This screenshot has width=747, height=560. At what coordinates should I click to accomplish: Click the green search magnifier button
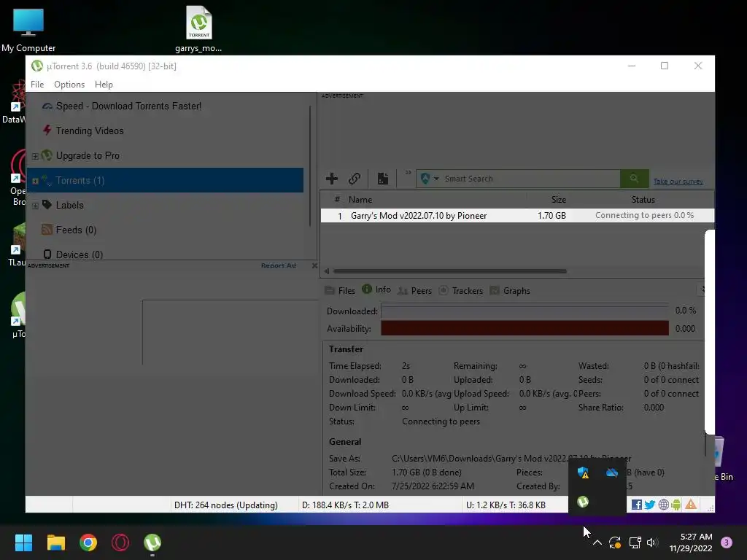point(634,179)
